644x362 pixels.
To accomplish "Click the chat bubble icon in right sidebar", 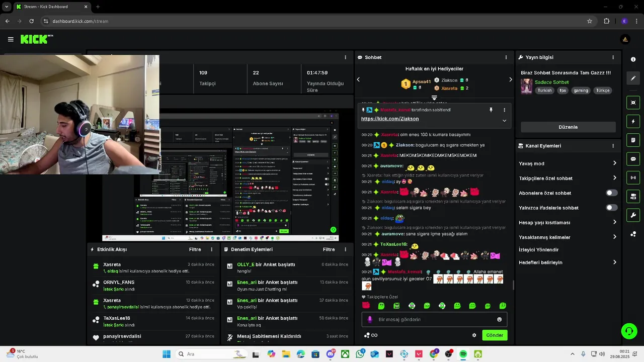I will pos(633,159).
